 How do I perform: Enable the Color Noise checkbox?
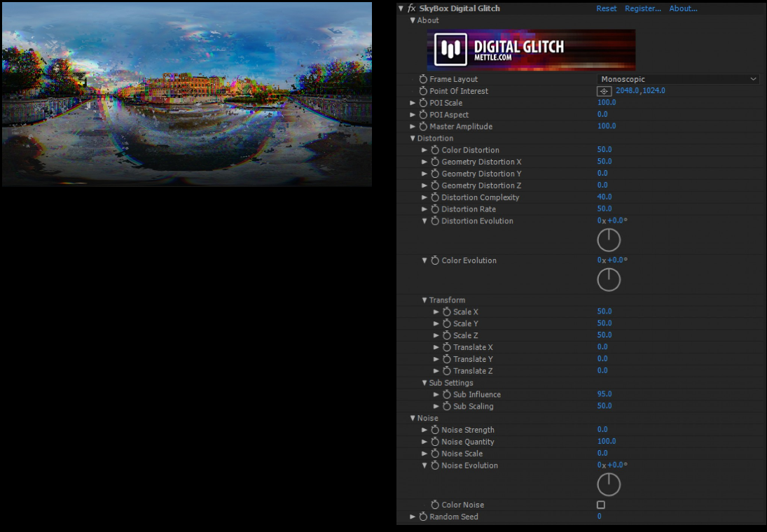click(601, 505)
